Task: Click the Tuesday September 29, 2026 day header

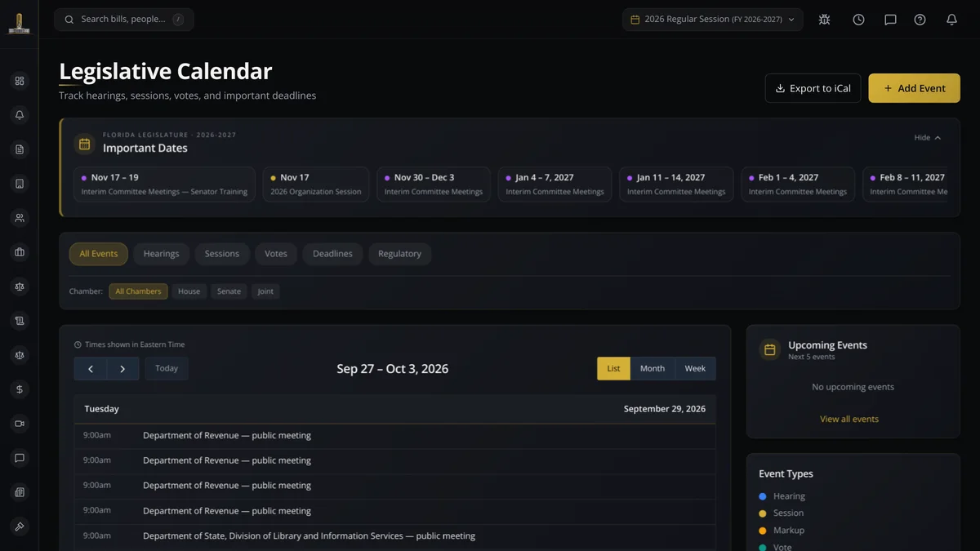Action: pos(394,409)
